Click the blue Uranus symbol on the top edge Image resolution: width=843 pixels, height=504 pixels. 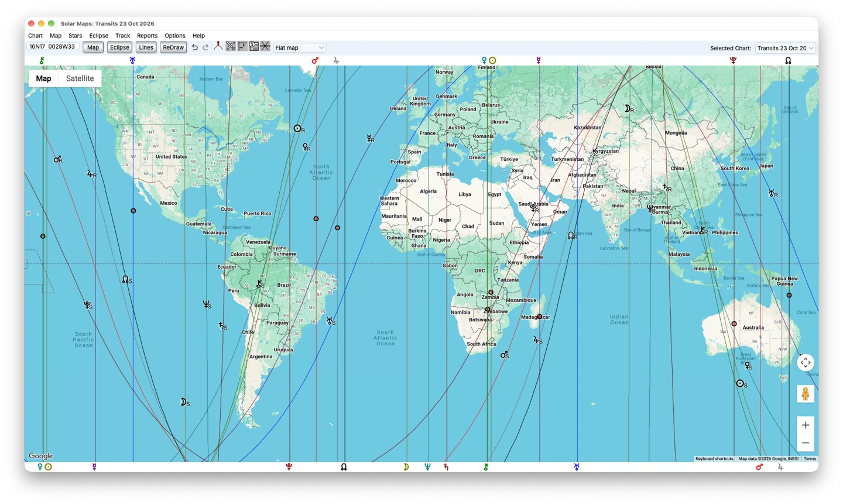point(132,60)
